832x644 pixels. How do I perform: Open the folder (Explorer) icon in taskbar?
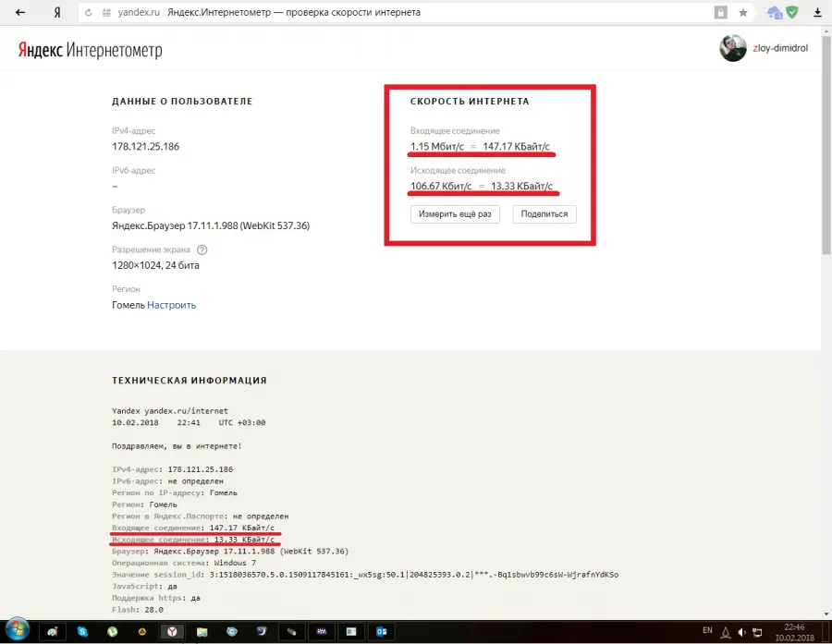[x=202, y=632]
